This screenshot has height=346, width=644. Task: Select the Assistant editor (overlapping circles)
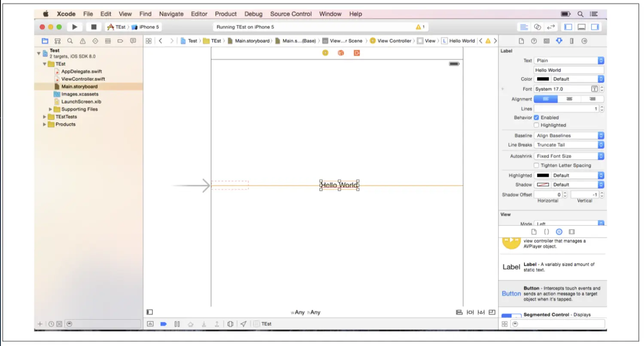pyautogui.click(x=538, y=27)
